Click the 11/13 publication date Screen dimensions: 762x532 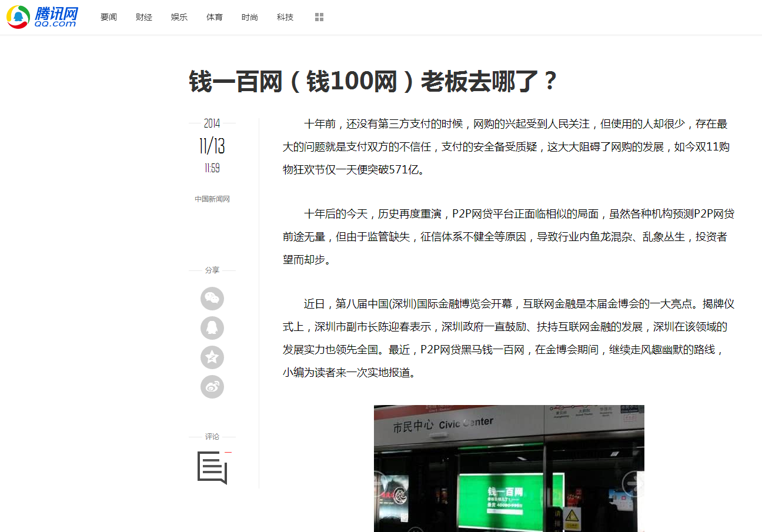tap(212, 146)
